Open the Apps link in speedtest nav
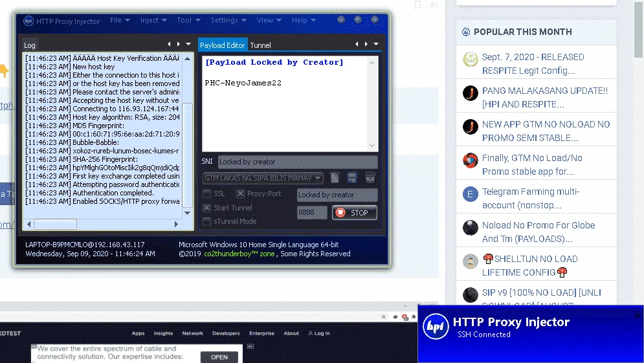Screen dimensions: 644x363 tap(138, 333)
